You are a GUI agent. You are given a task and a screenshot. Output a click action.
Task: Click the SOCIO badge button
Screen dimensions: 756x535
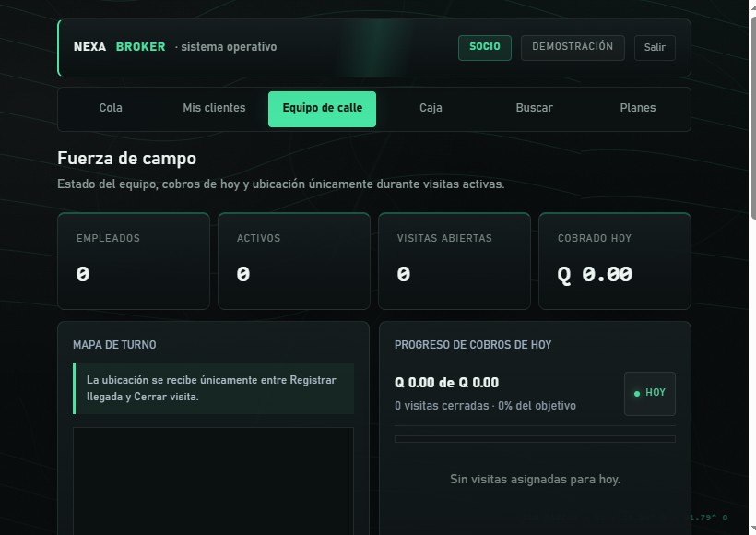[x=485, y=47]
